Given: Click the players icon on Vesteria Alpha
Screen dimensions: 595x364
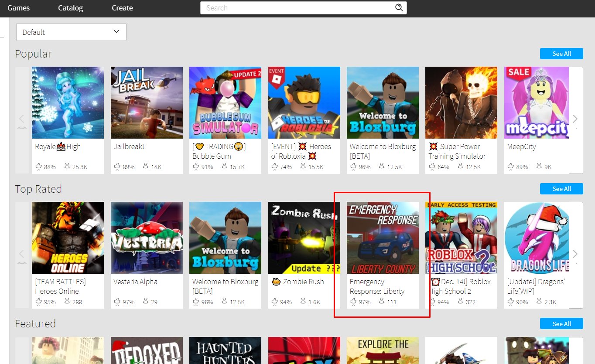Looking at the screenshot, I should pos(145,302).
